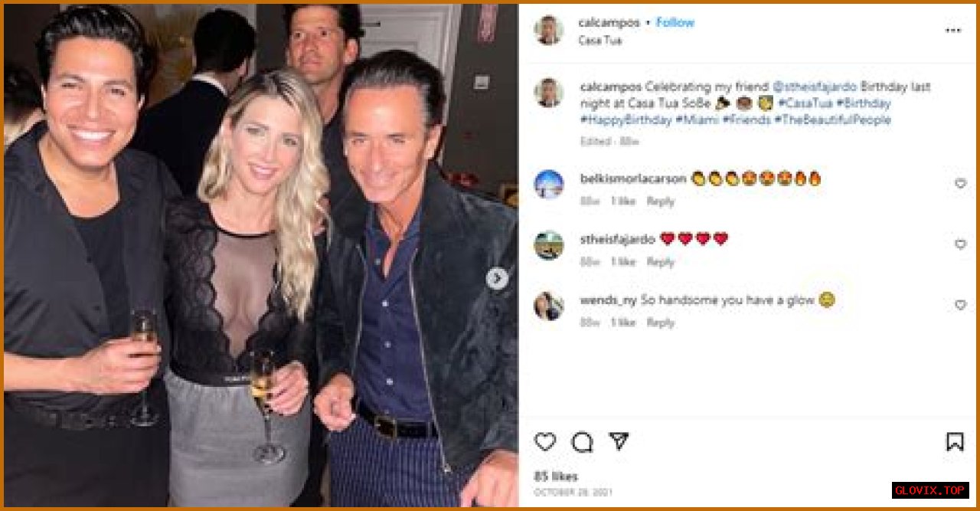980x511 pixels.
Task: Open belkismorlacarson's profile picture
Action: pyautogui.click(x=548, y=185)
